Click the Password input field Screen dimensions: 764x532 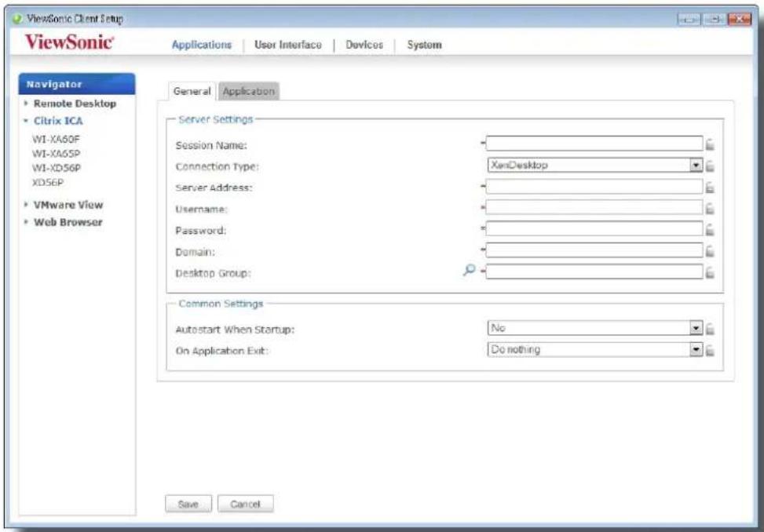coord(594,229)
